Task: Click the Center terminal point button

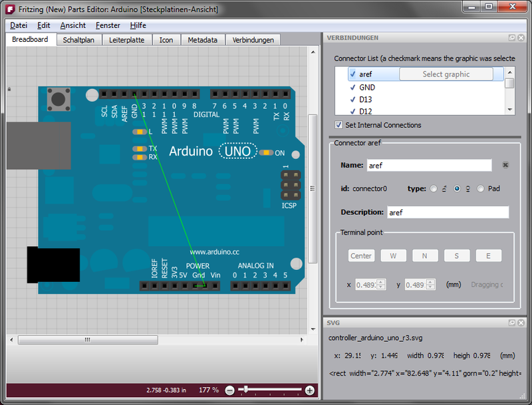Action: (361, 256)
